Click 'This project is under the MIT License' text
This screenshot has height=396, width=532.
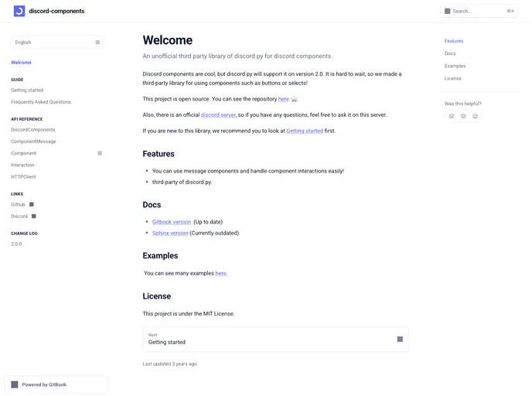pos(189,314)
